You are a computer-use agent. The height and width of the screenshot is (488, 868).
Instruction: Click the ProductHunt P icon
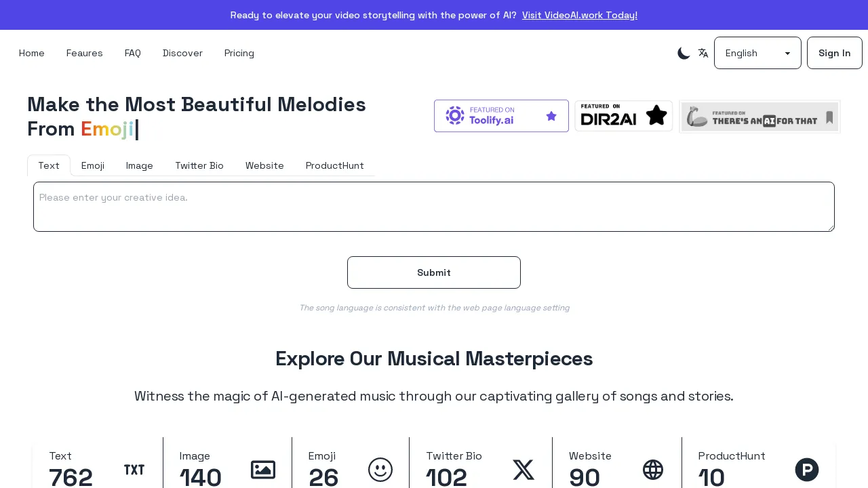point(807,469)
